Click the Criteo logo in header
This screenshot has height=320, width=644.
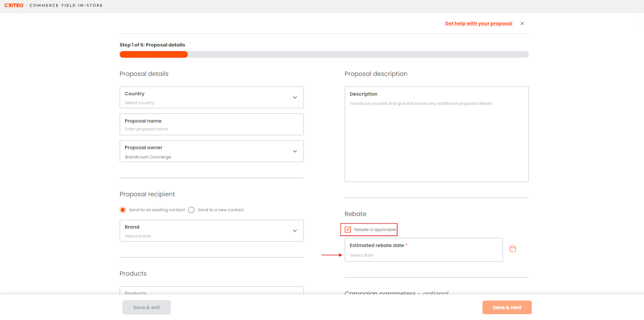(x=14, y=6)
